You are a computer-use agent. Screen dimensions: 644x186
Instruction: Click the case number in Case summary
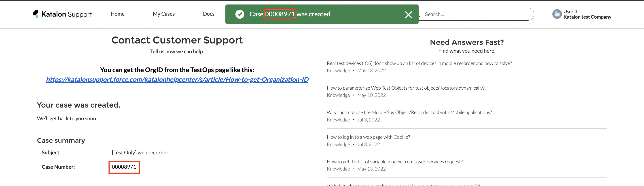[124, 167]
